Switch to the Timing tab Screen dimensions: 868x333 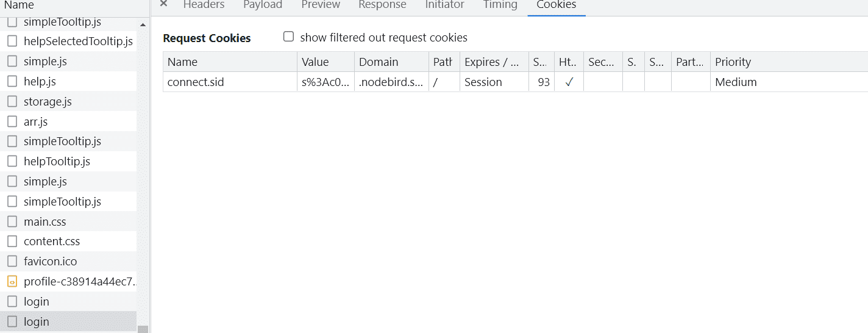click(500, 5)
